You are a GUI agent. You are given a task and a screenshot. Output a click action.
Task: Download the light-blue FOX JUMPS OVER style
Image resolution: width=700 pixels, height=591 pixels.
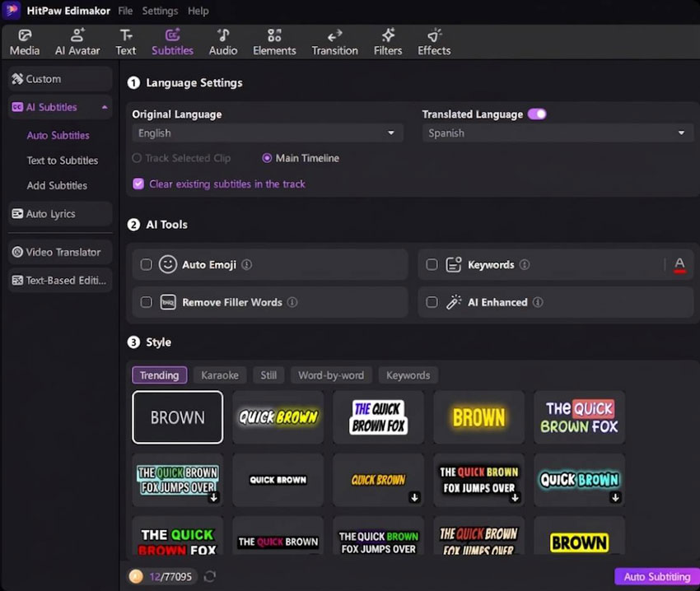pos(214,497)
